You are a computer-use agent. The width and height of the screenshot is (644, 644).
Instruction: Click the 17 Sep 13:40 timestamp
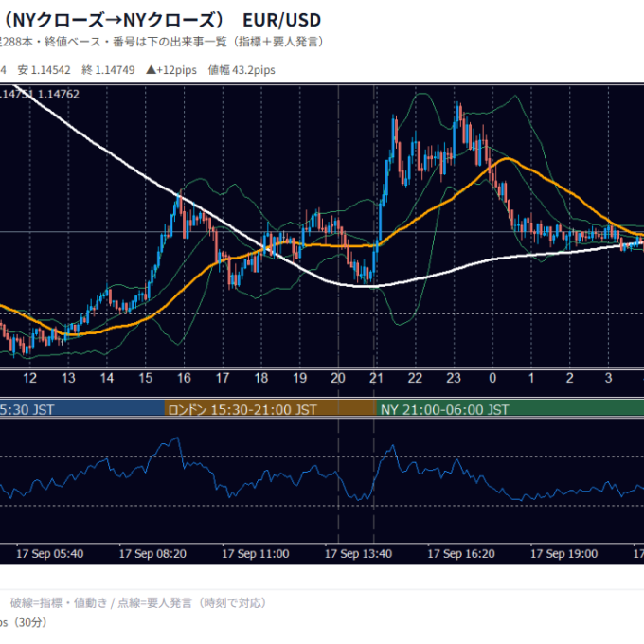(x=358, y=554)
